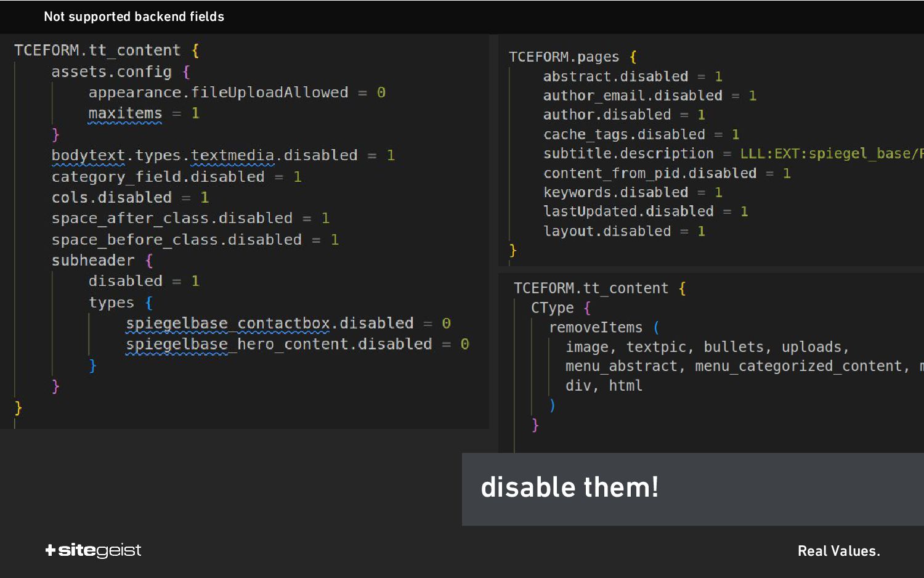
Task: Click the "abstract.disabled" line
Action: point(615,76)
